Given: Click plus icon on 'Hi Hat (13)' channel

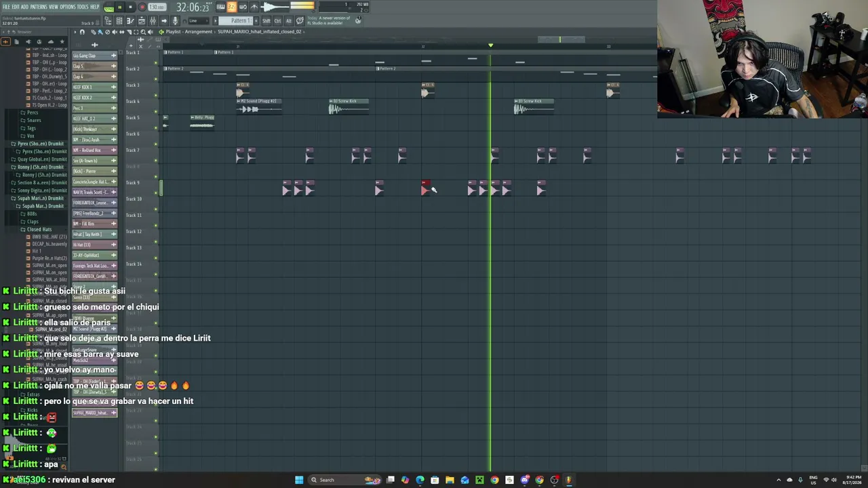Looking at the screenshot, I should tap(114, 245).
